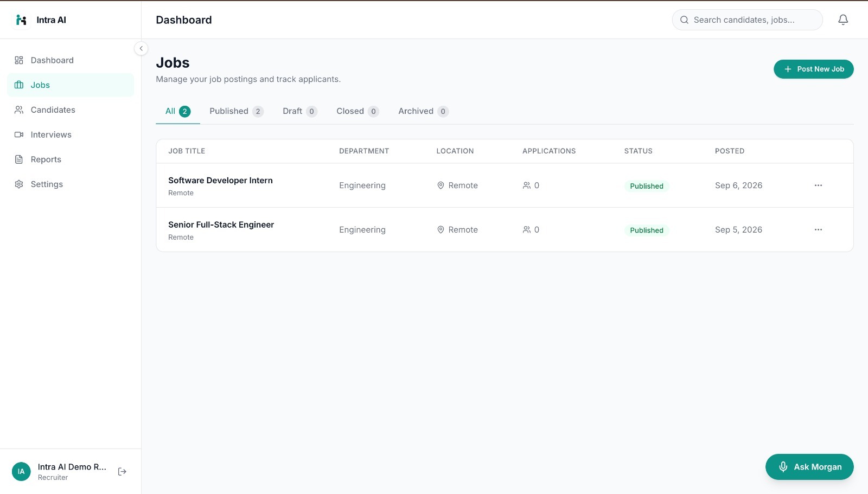Click the Dashboard grid icon in sidebar
Viewport: 868px width, 494px height.
tap(19, 60)
